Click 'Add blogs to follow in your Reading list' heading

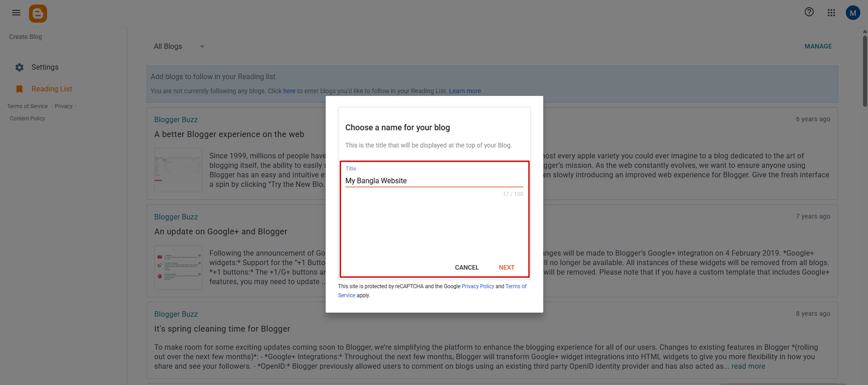click(x=213, y=77)
